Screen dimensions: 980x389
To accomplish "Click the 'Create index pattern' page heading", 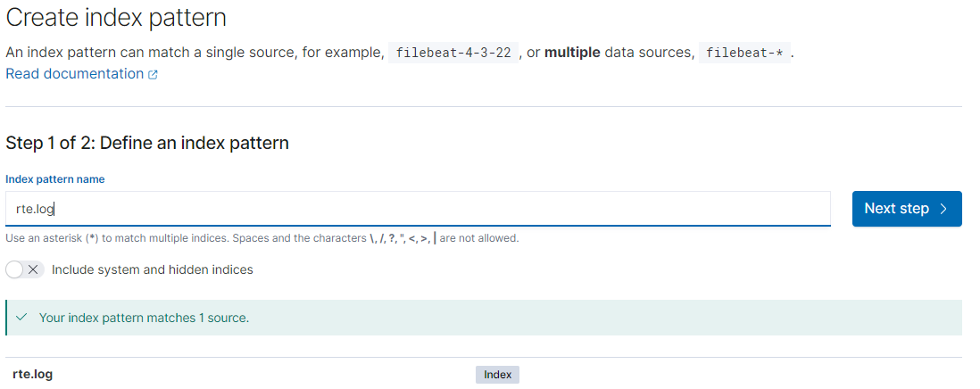I will coord(116,17).
